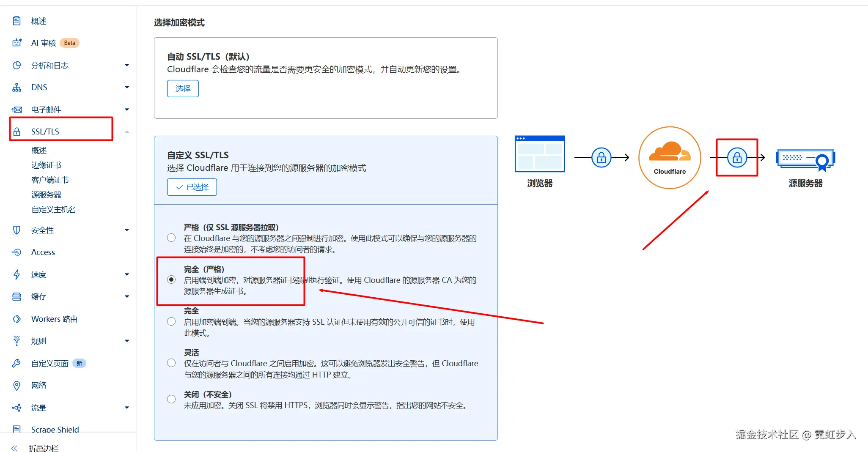Select the 完全 encryption mode radio button
The width and height of the screenshot is (868, 452).
click(171, 321)
